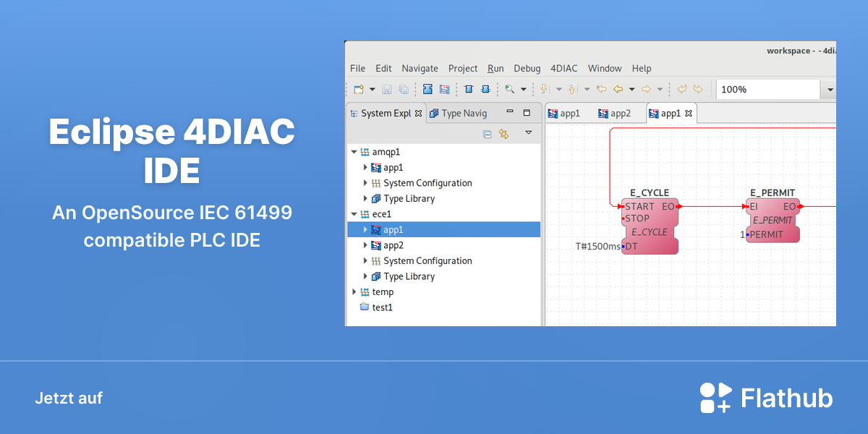This screenshot has width=868, height=434.
Task: Open the File menu
Action: [x=357, y=68]
